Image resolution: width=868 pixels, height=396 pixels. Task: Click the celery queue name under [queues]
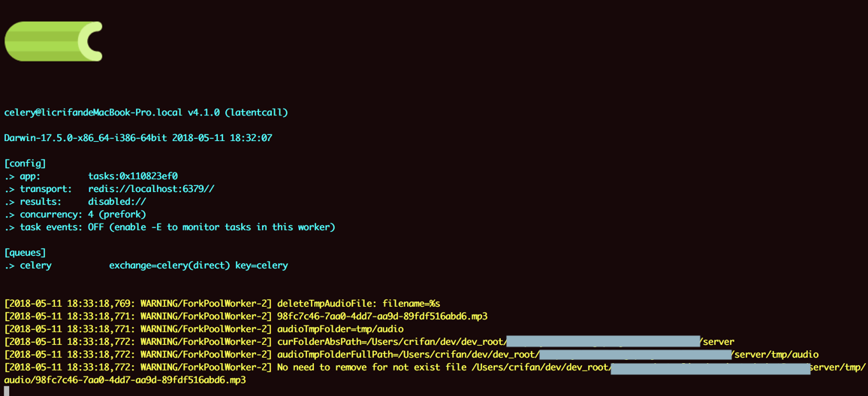[x=35, y=265]
